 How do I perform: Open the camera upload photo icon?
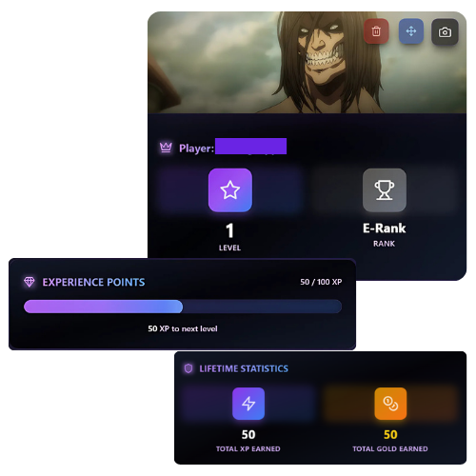pyautogui.click(x=445, y=32)
